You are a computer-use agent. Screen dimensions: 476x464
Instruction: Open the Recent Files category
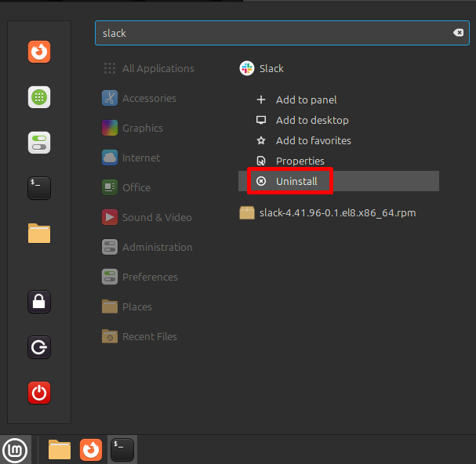[140, 336]
